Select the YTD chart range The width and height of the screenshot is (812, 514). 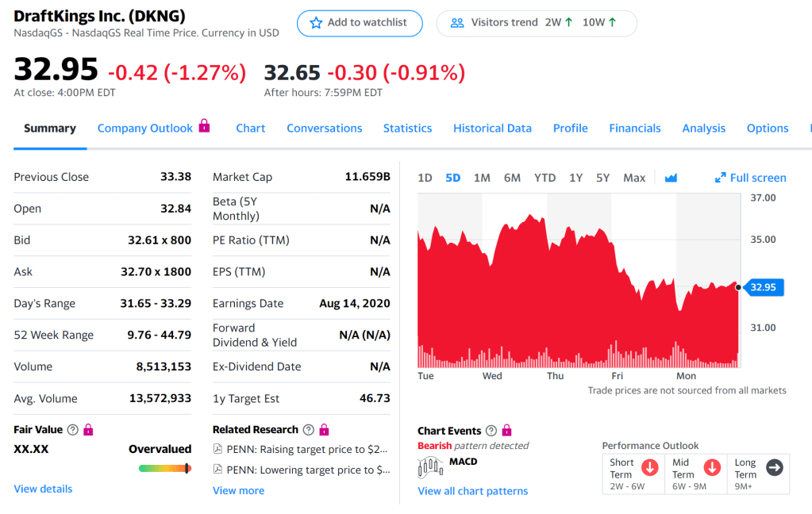[545, 178]
